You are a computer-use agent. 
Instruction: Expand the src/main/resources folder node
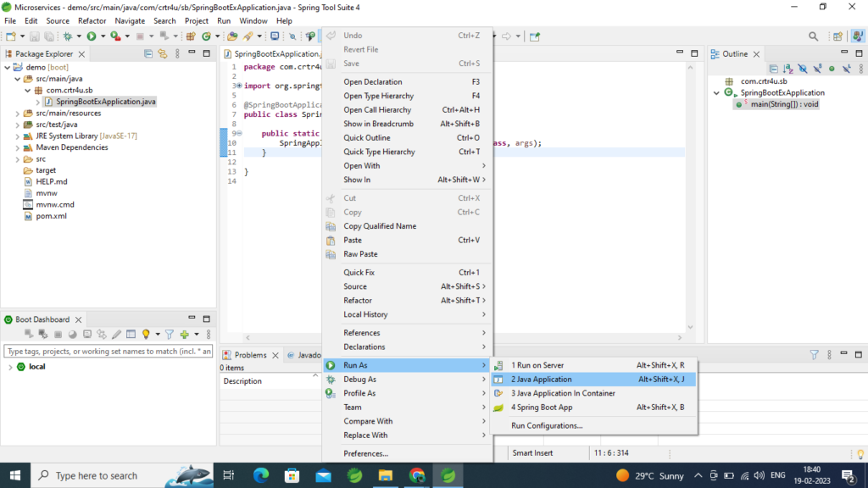coord(18,114)
